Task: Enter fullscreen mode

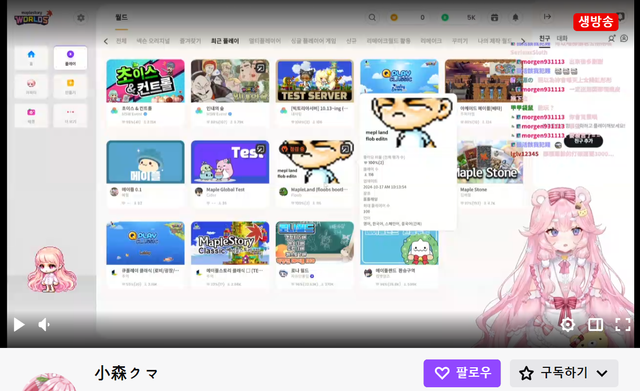Action: [623, 325]
